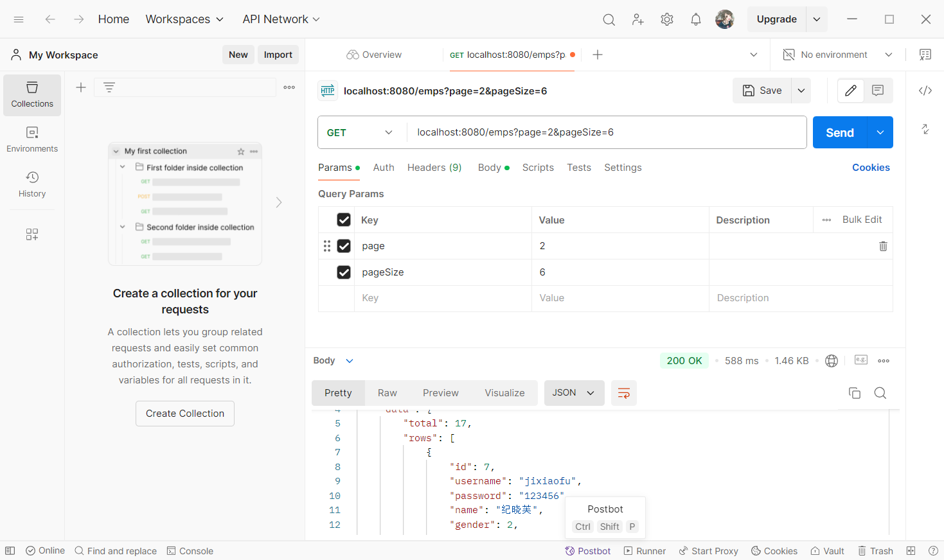944x560 pixels.
Task: Open the No environment selector
Action: (x=838, y=55)
